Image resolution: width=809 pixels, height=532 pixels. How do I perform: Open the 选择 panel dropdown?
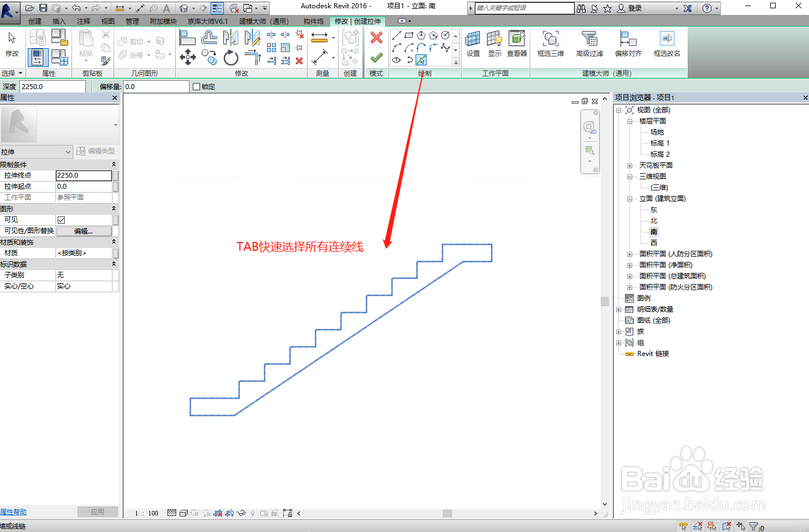(12, 73)
